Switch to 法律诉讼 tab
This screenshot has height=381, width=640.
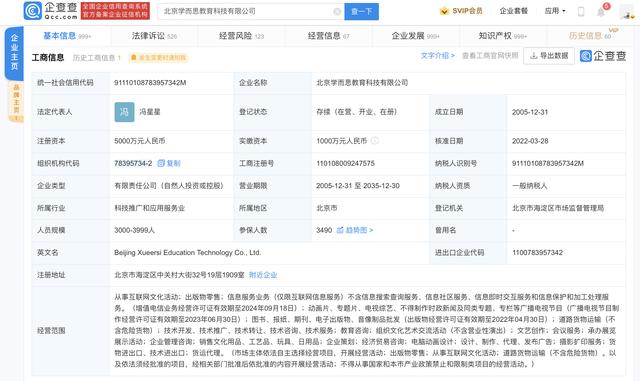pos(154,36)
